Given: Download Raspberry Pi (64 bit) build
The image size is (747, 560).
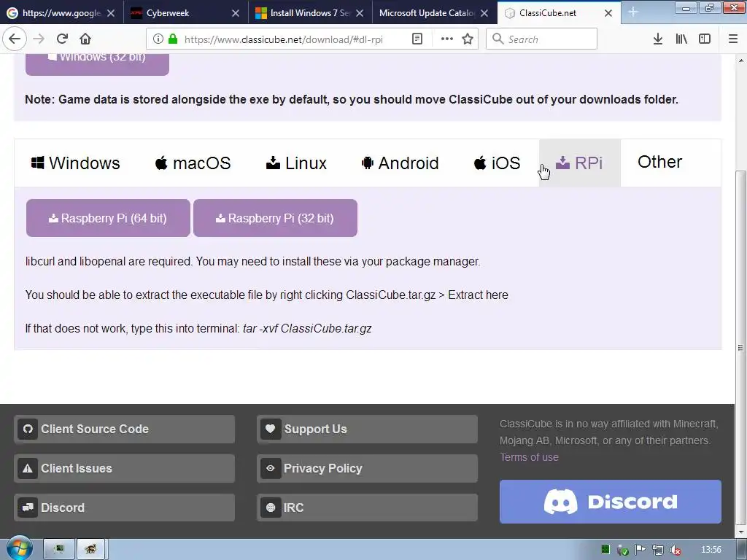Looking at the screenshot, I should coord(108,218).
